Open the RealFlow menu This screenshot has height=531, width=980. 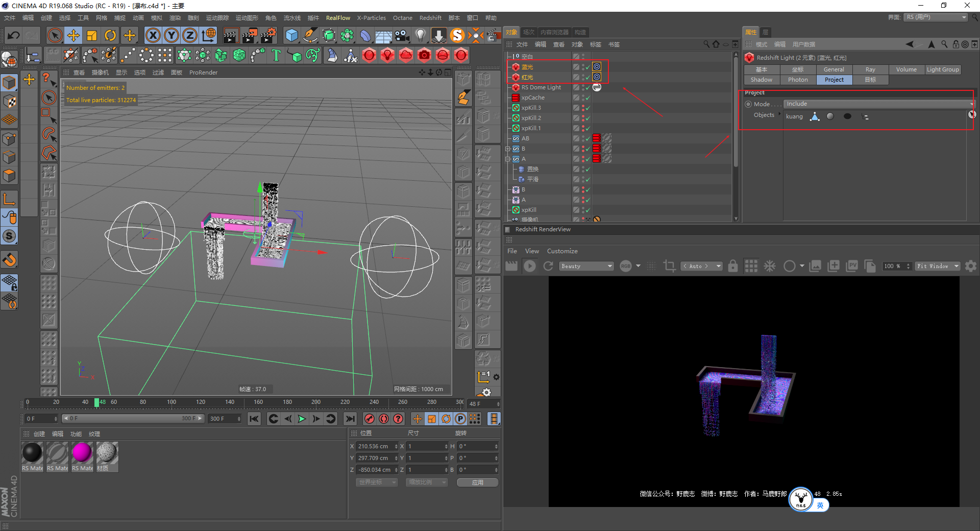(x=338, y=18)
